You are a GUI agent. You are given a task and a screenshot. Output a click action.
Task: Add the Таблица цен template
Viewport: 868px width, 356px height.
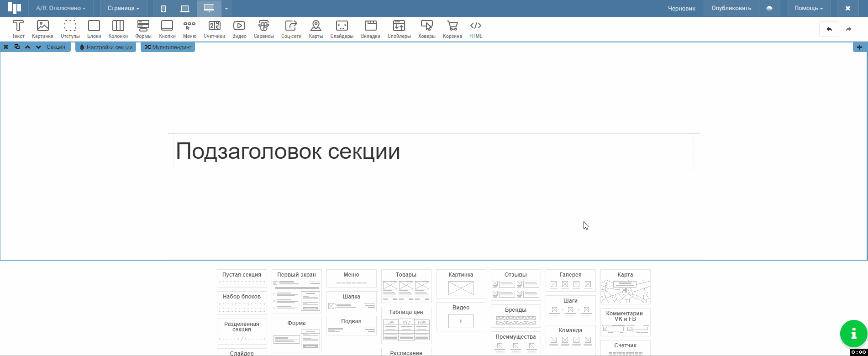point(406,325)
